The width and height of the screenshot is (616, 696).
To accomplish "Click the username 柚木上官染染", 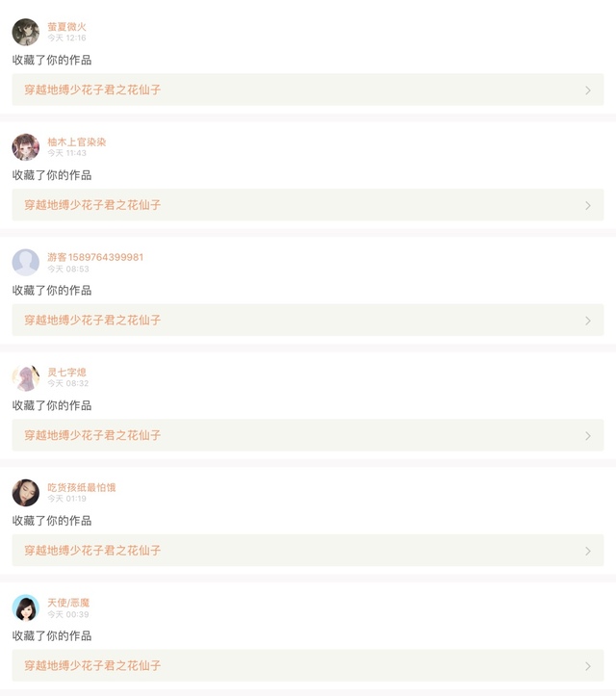I will pyautogui.click(x=77, y=142).
